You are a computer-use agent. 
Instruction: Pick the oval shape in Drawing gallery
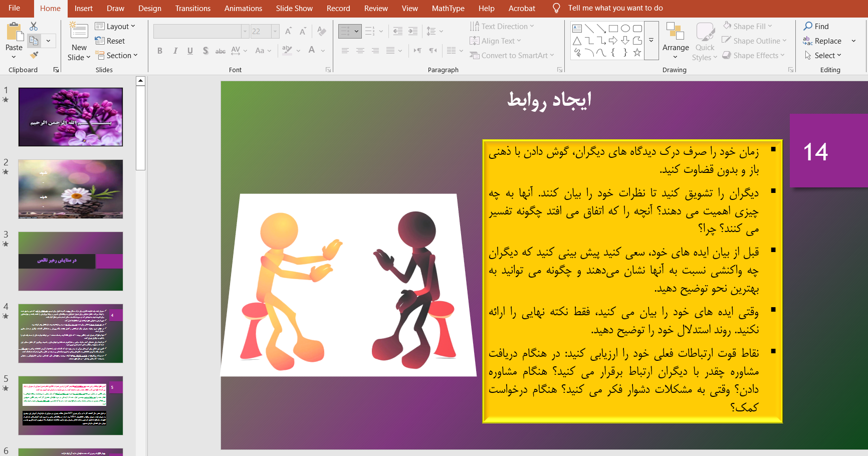coord(625,29)
